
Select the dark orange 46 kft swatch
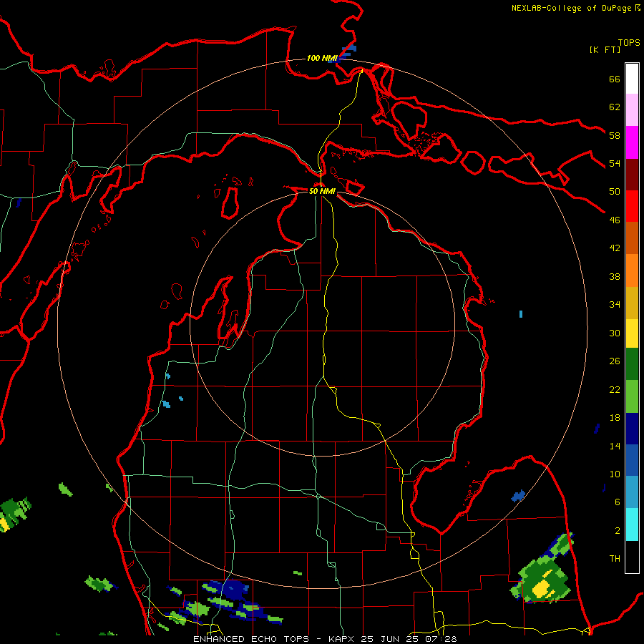coord(632,238)
